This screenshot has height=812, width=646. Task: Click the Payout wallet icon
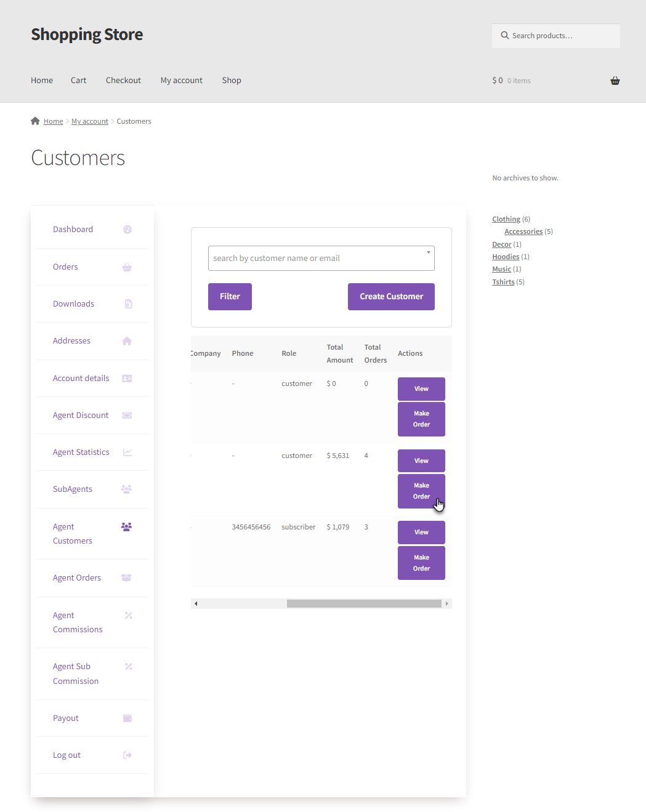pos(127,718)
